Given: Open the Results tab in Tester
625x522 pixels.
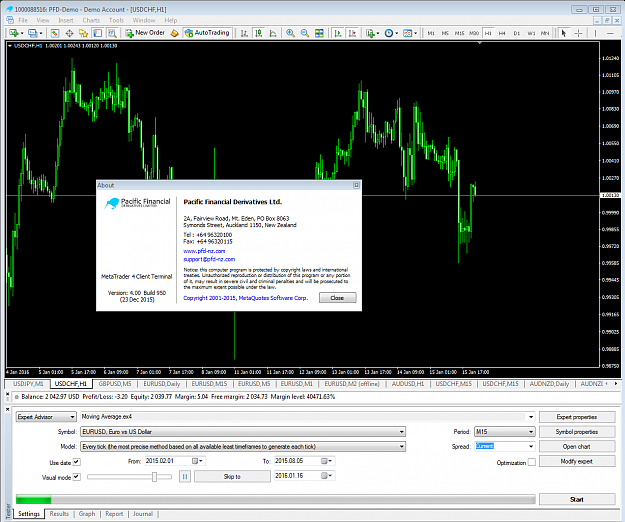Looking at the screenshot, I should click(59, 514).
